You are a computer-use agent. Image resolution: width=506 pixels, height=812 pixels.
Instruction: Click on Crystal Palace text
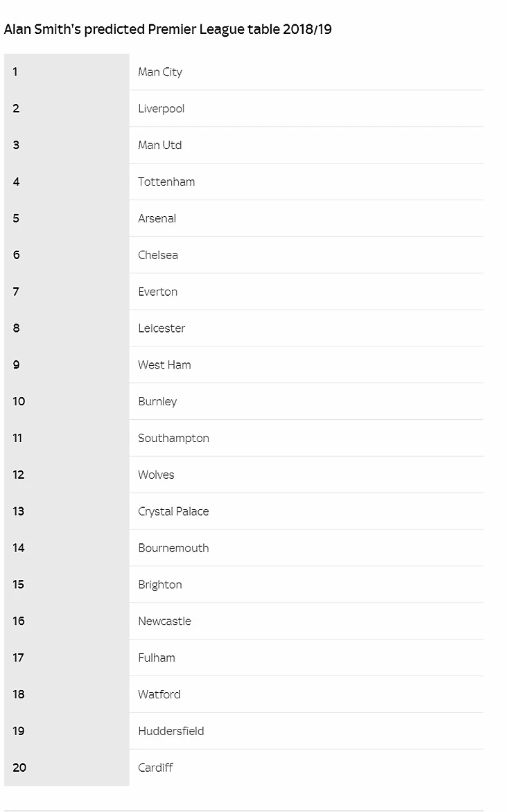tap(173, 511)
